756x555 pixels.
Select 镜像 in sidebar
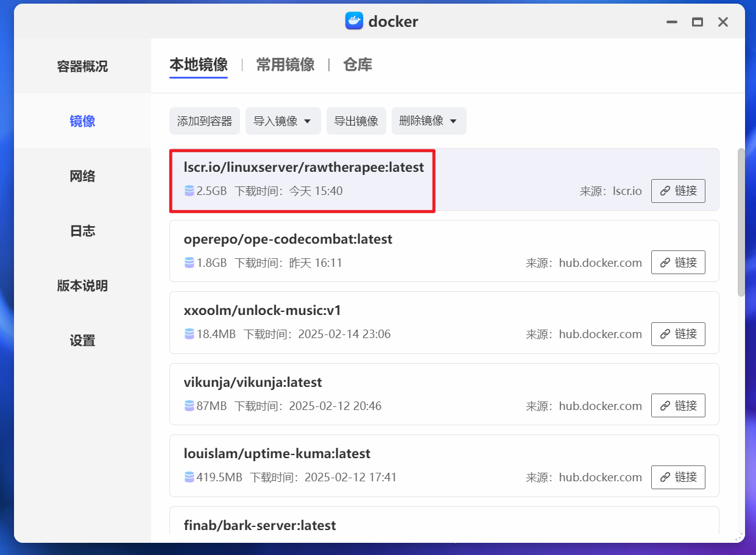pos(82,121)
